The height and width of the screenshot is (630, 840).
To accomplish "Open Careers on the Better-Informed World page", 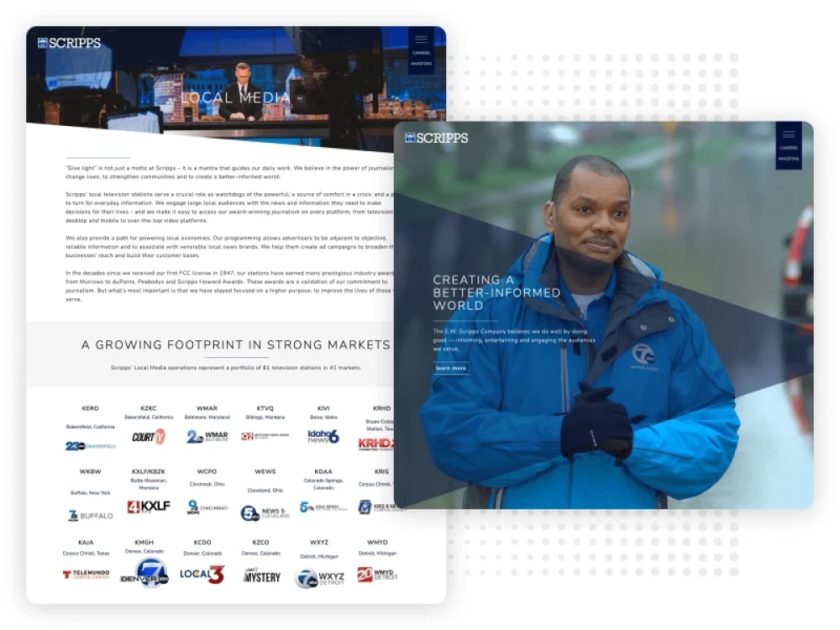I will 788,148.
